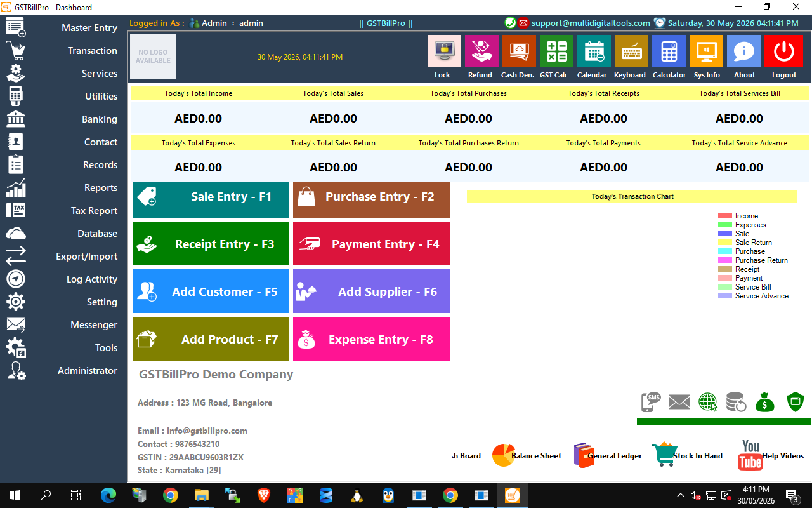This screenshot has height=508, width=812.
Task: Open the Refund tool
Action: click(481, 51)
